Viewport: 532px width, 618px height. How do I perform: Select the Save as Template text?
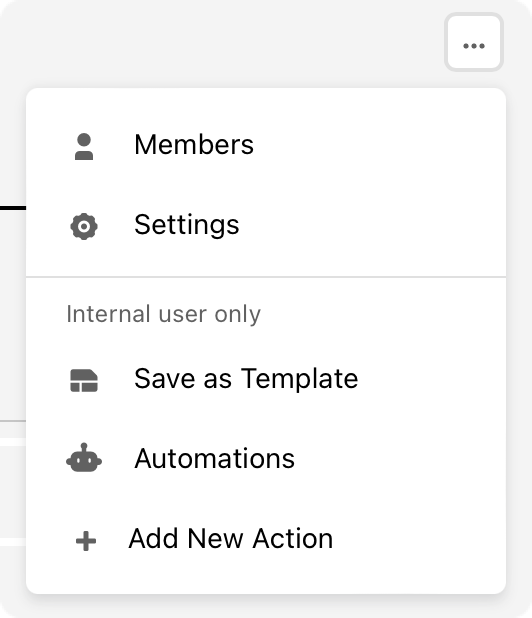tap(246, 379)
